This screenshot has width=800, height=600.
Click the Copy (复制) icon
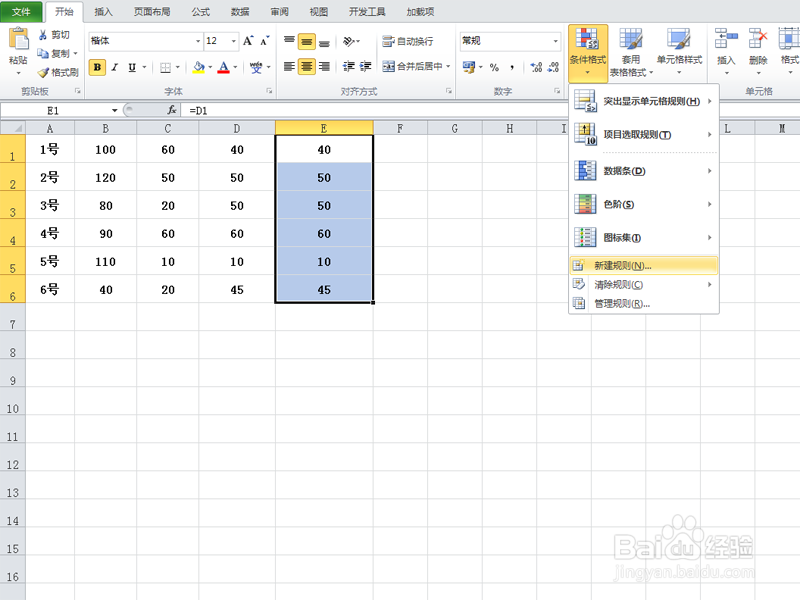coord(43,53)
